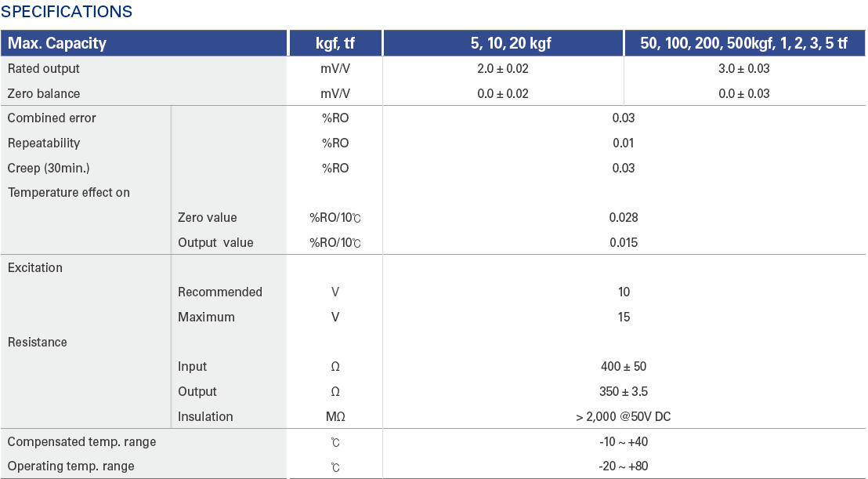Viewport: 868px width, 479px height.
Task: Click the 3.0 ± 0.03 rated output value
Action: [744, 69]
